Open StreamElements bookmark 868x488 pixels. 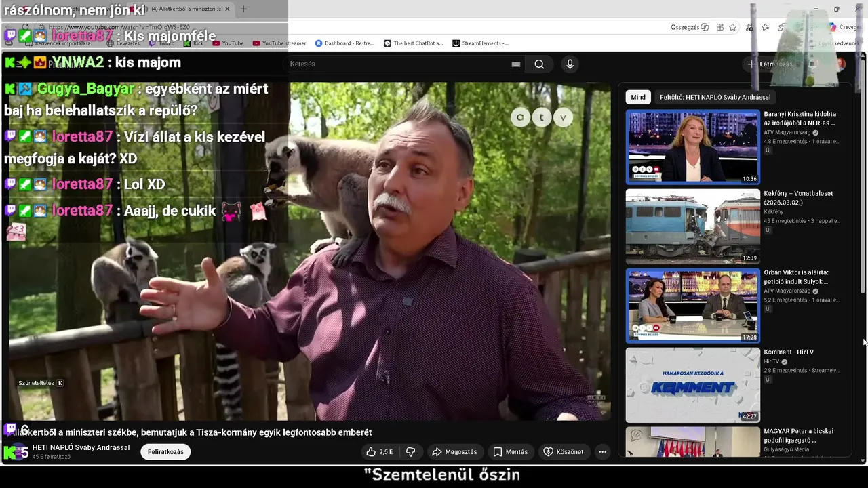pos(480,43)
